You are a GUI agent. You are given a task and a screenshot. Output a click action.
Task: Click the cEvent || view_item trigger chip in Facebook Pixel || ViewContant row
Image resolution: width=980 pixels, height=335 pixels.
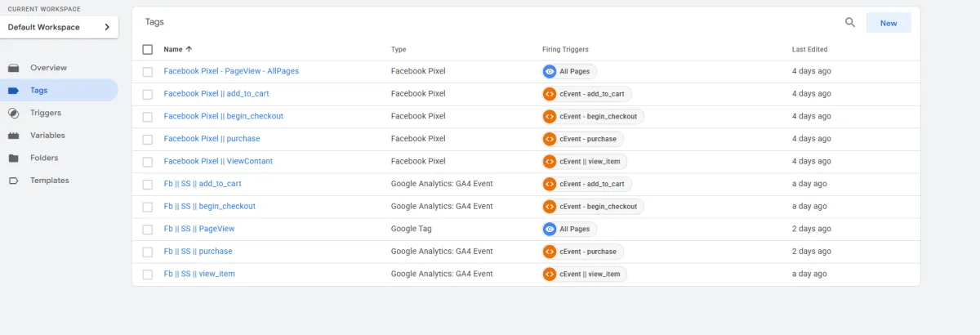pyautogui.click(x=584, y=161)
